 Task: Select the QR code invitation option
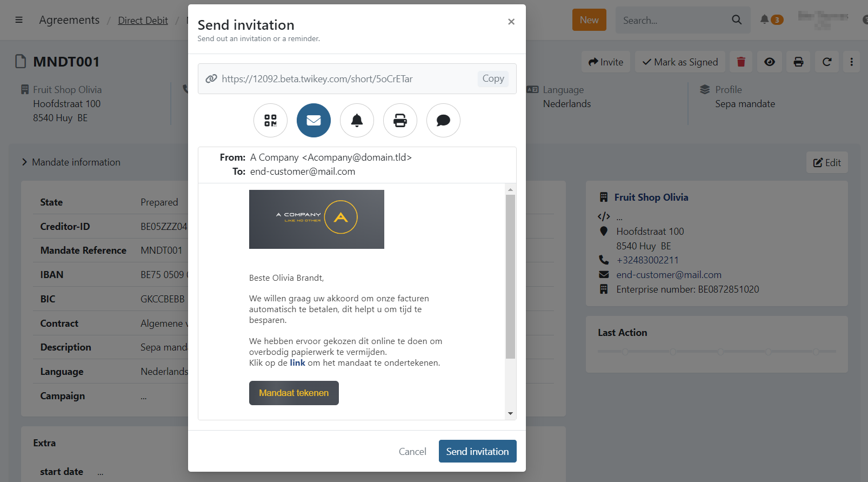tap(270, 120)
